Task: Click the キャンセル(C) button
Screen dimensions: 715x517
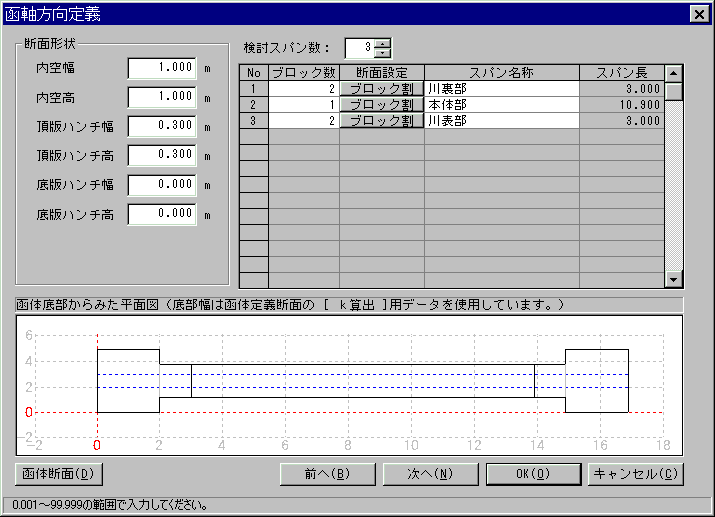Action: coord(636,474)
